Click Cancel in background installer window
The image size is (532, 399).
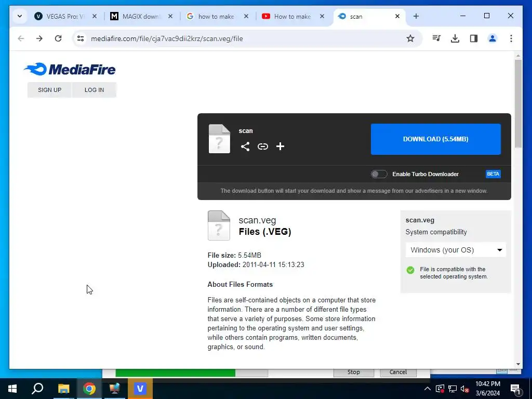point(398,372)
